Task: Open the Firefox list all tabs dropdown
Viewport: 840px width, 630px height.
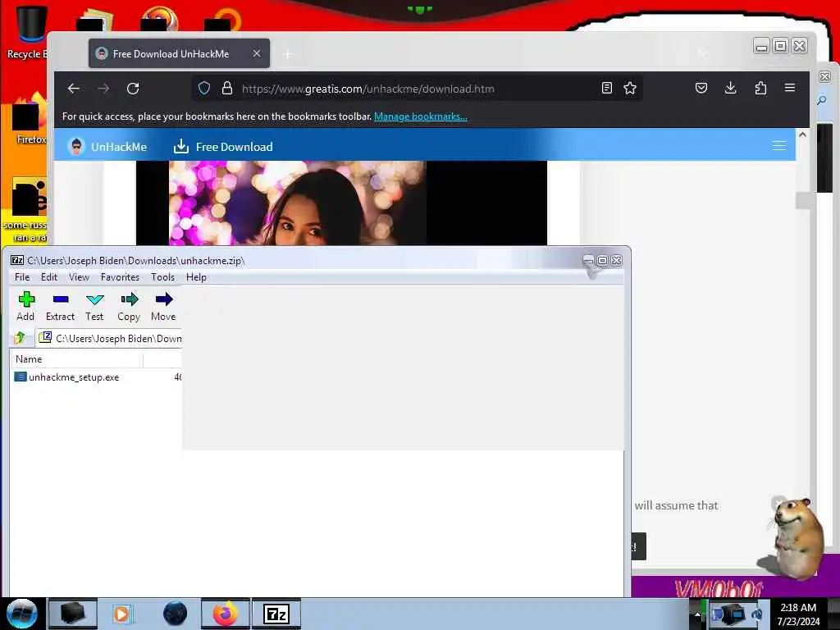Action: click(x=702, y=53)
